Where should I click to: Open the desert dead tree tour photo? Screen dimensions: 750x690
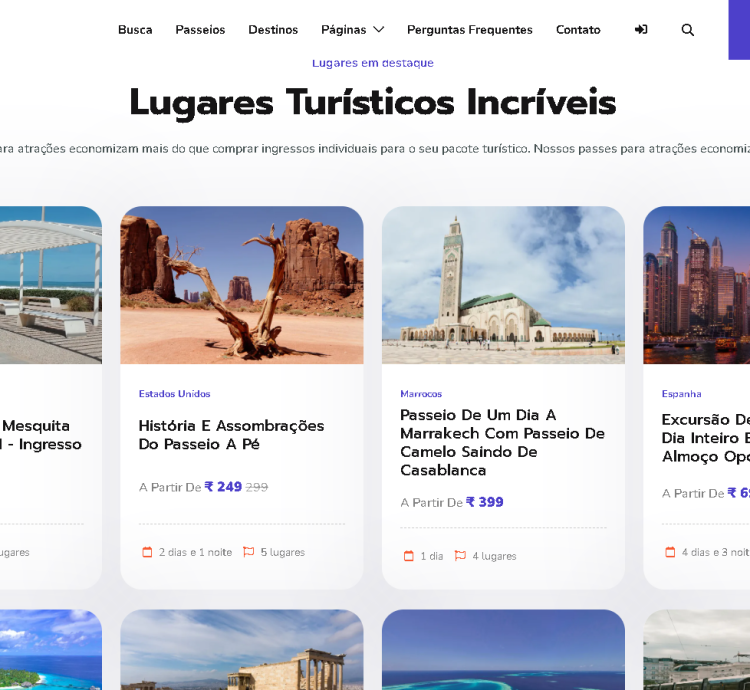[242, 285]
